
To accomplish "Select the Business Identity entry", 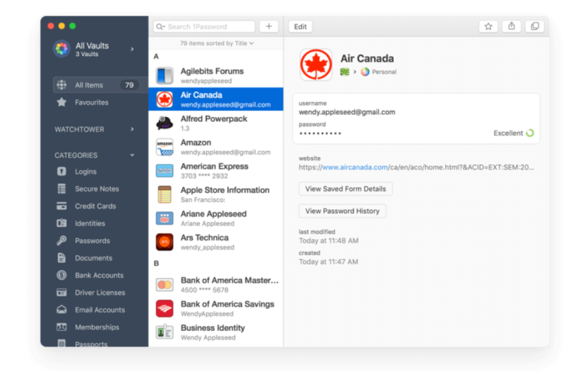I will tap(216, 332).
